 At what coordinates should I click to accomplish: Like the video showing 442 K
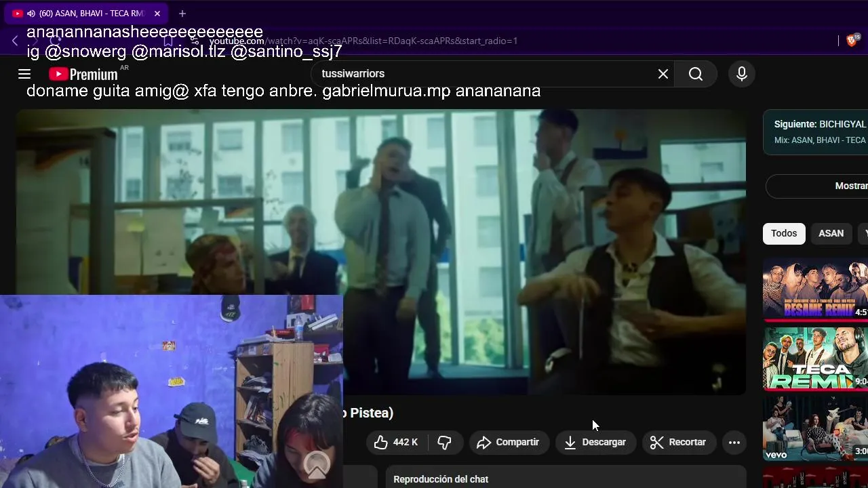396,442
